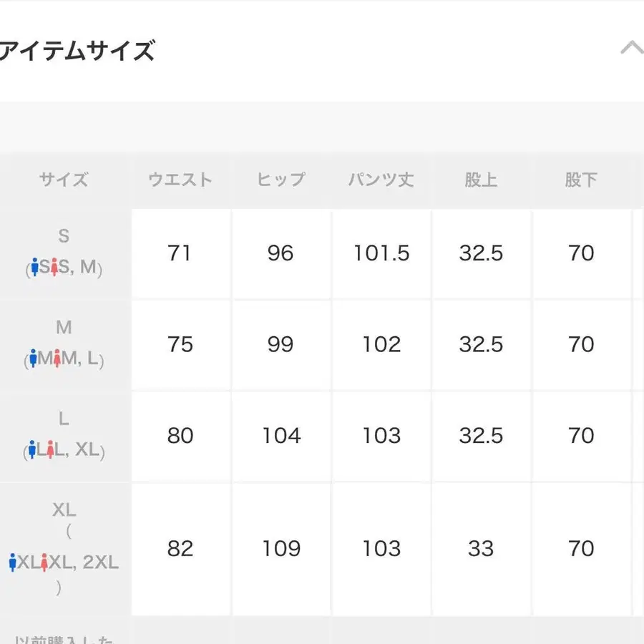Collapse the アイテムサイズ section using the chevron
This screenshot has width=644, height=644.
[630, 48]
